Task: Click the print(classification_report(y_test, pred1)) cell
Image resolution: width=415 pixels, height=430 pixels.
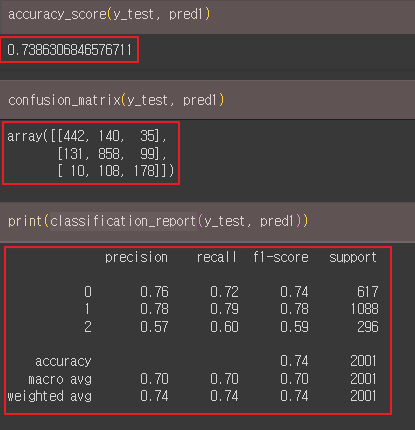Action: tap(207, 222)
